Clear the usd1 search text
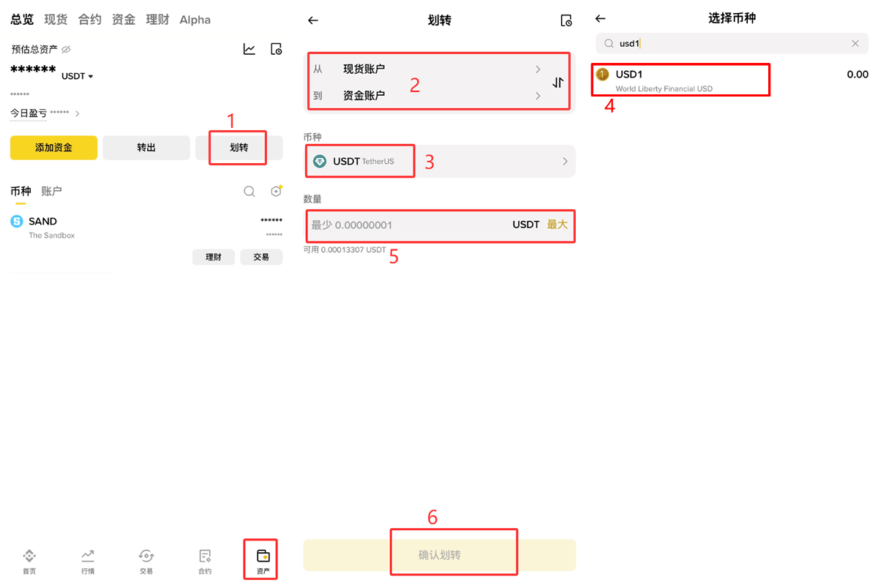This screenshot has width=878, height=588. pos(855,43)
